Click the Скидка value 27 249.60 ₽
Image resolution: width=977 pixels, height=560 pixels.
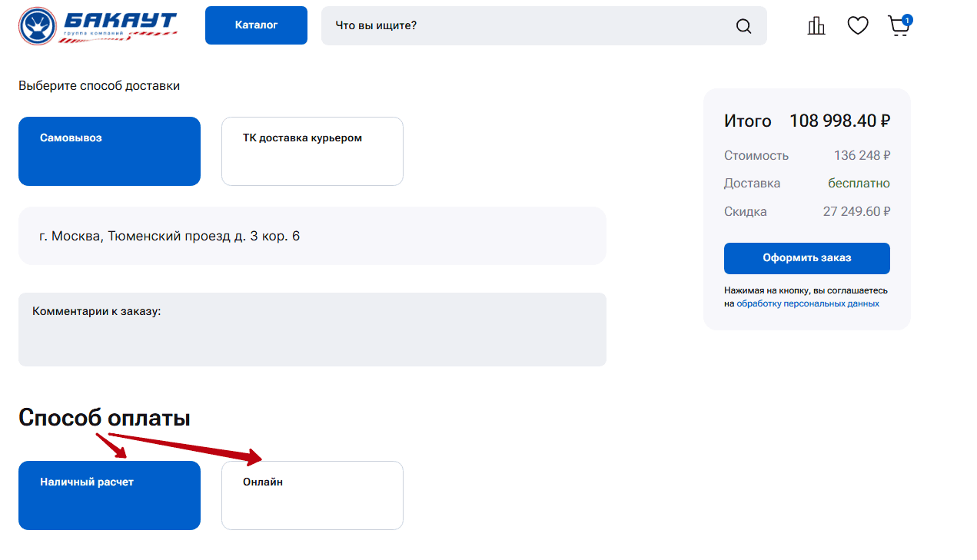856,211
